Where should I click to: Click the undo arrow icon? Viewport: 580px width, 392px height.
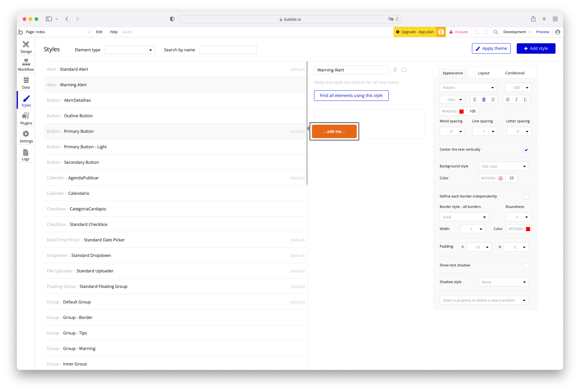[476, 32]
